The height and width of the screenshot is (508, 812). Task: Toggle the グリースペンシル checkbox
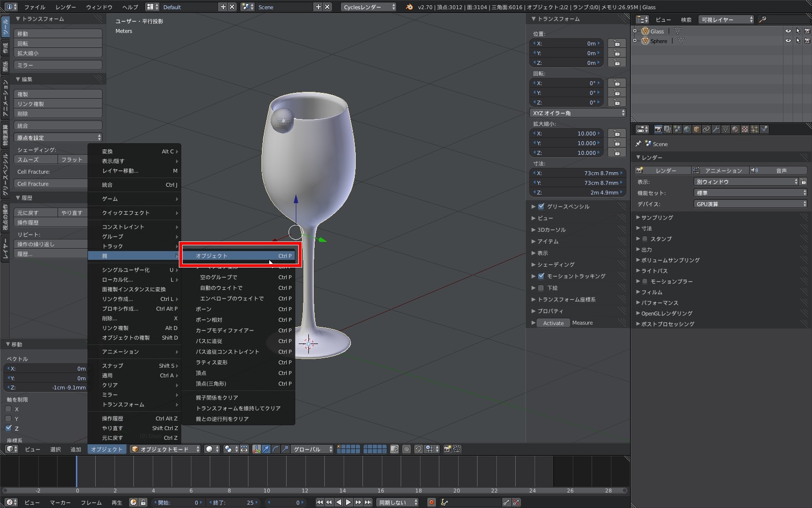click(541, 207)
